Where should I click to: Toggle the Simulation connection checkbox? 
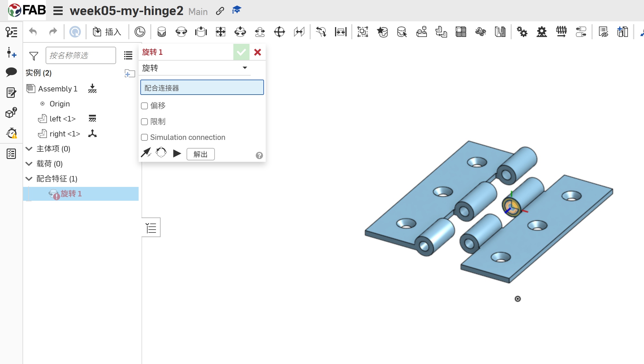pos(144,137)
